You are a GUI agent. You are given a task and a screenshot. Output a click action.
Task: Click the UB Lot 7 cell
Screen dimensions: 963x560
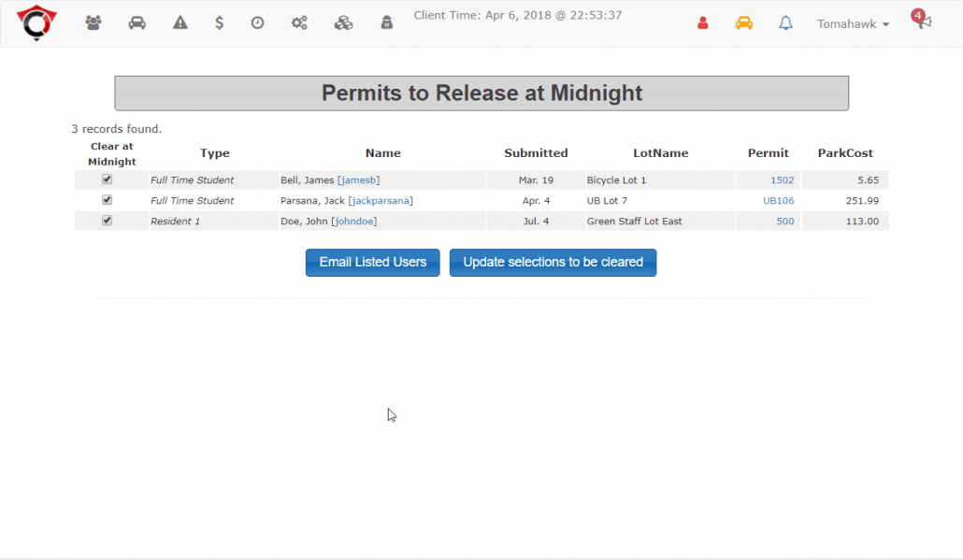[660, 201]
